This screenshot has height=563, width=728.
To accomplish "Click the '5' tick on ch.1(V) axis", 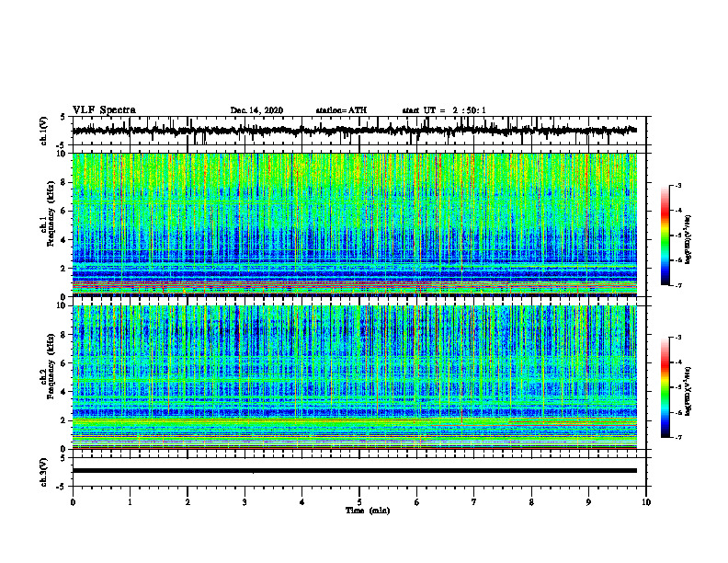I will point(63,117).
